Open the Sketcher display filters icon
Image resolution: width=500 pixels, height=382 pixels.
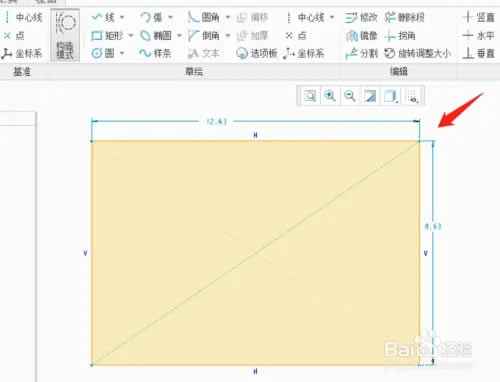click(x=412, y=96)
